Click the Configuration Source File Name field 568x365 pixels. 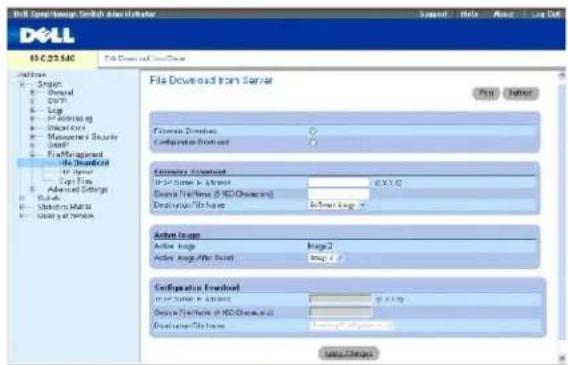point(341,312)
